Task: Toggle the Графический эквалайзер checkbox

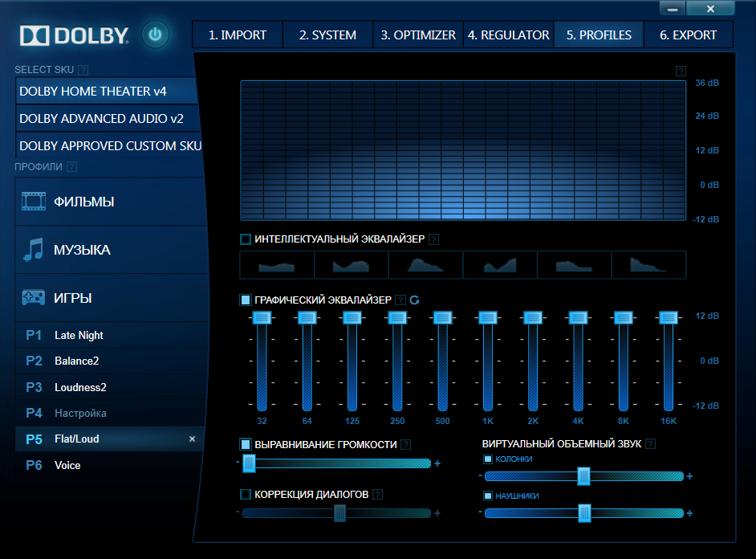Action: tap(246, 300)
